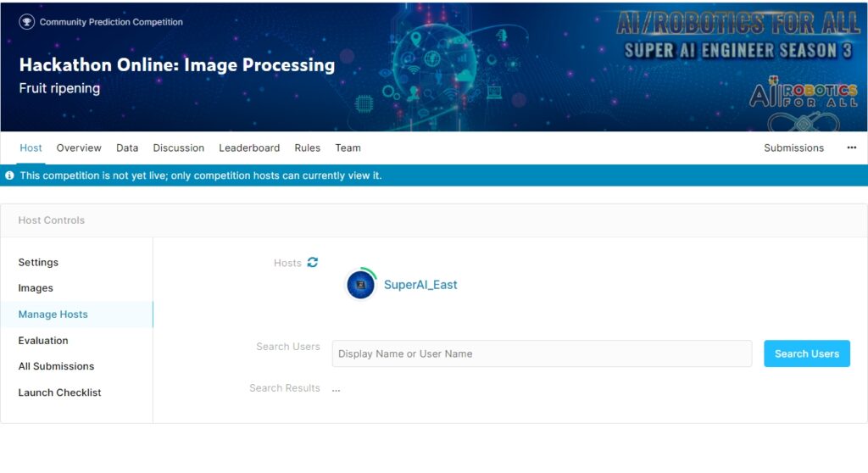Open the Discussion tab
The width and height of the screenshot is (868, 473).
click(178, 147)
